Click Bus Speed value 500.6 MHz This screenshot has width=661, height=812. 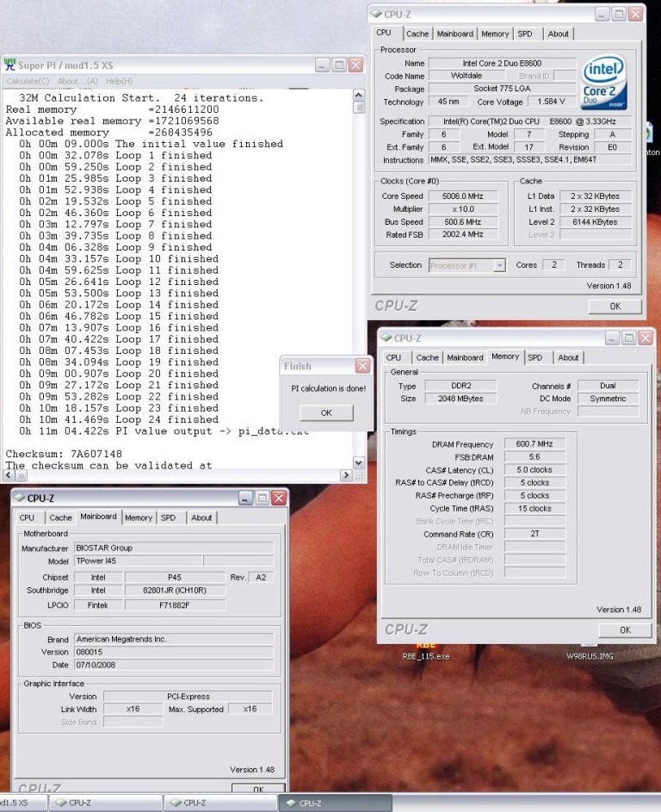coord(463,221)
